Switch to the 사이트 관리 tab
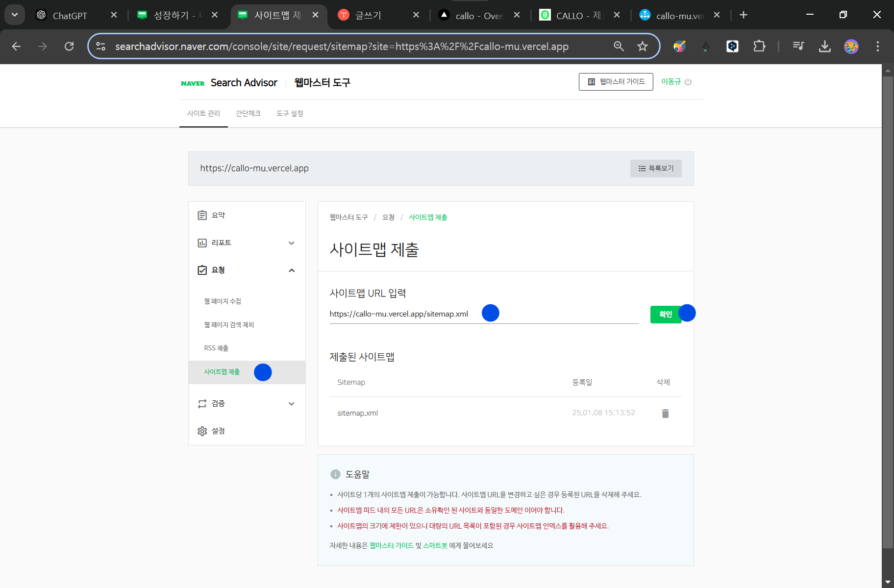 (x=203, y=113)
